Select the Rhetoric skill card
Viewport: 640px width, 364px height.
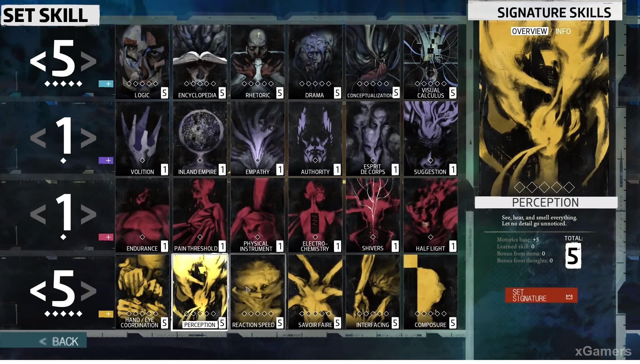pos(258,62)
